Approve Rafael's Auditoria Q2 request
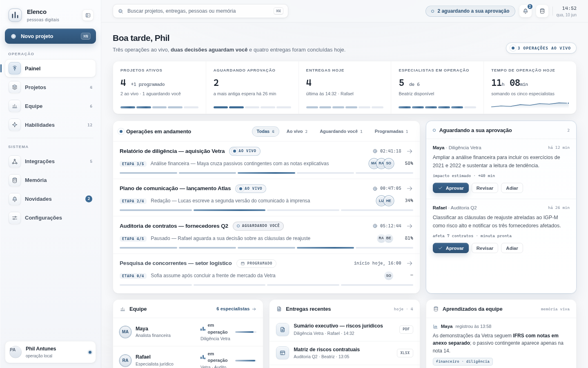Screen dimensions: 588x368 coord(450,248)
